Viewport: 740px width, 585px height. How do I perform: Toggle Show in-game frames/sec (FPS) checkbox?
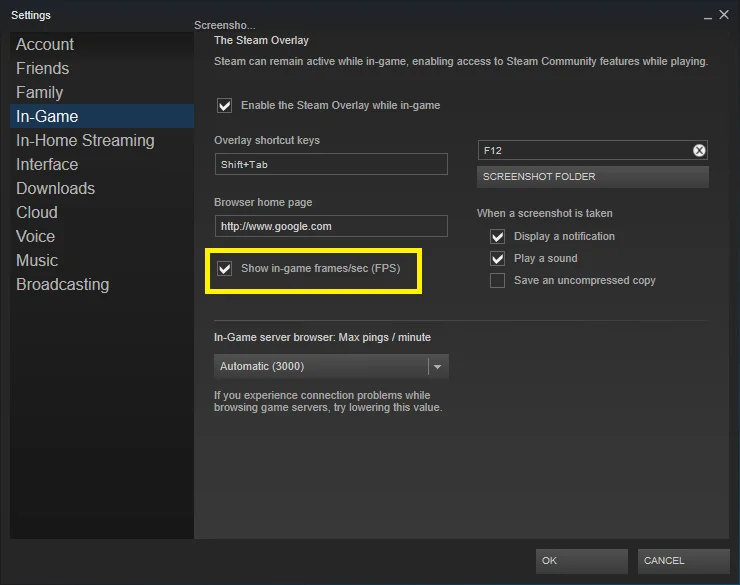click(x=225, y=269)
